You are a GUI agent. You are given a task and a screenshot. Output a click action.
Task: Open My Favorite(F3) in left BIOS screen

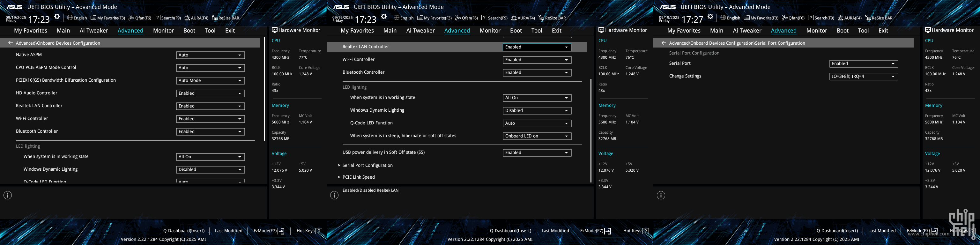pos(108,18)
